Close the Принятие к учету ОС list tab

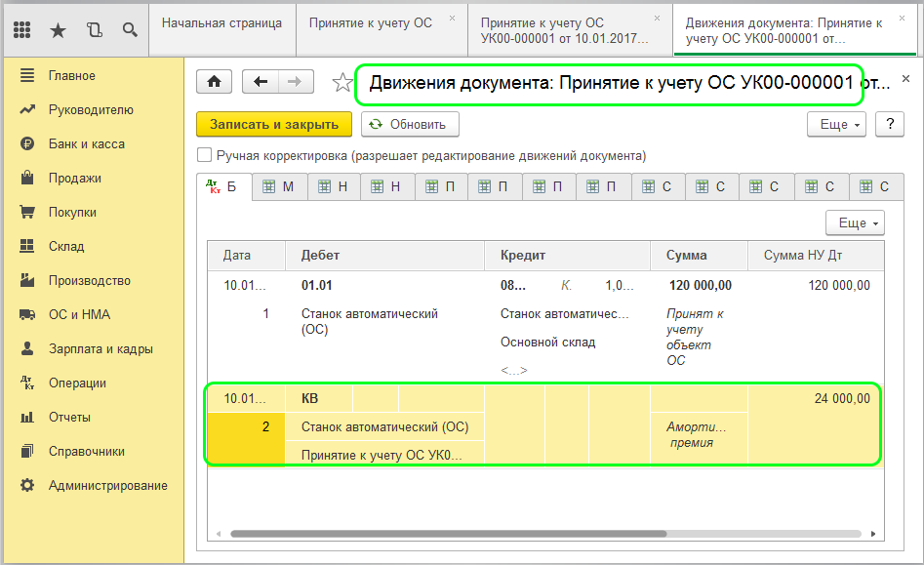tap(452, 19)
